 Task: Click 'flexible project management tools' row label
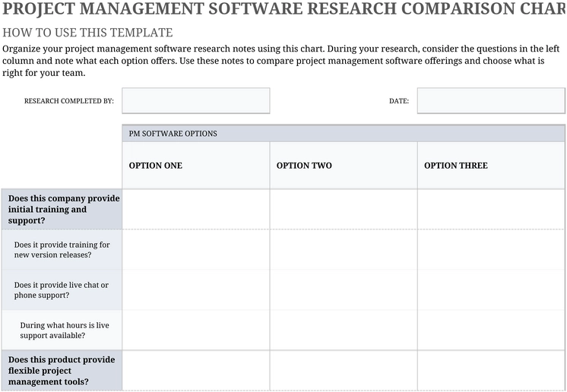(x=62, y=371)
